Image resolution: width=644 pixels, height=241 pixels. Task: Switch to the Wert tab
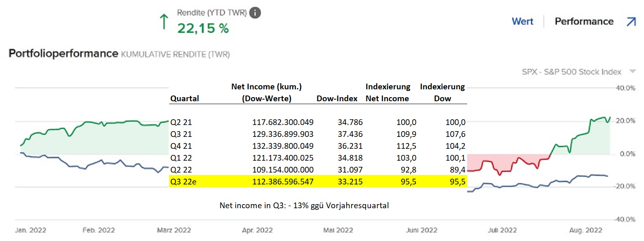point(522,21)
